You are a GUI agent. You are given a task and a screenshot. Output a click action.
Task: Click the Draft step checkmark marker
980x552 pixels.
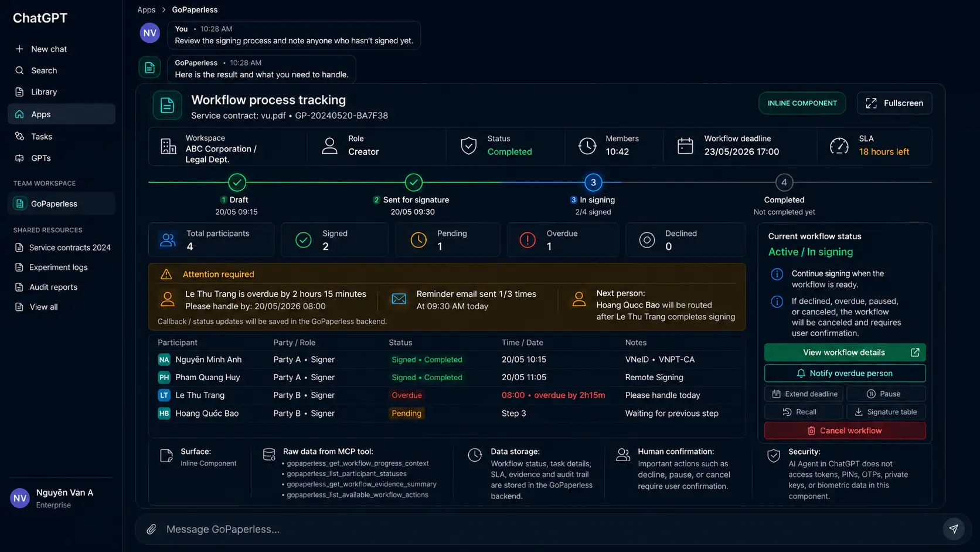(237, 182)
